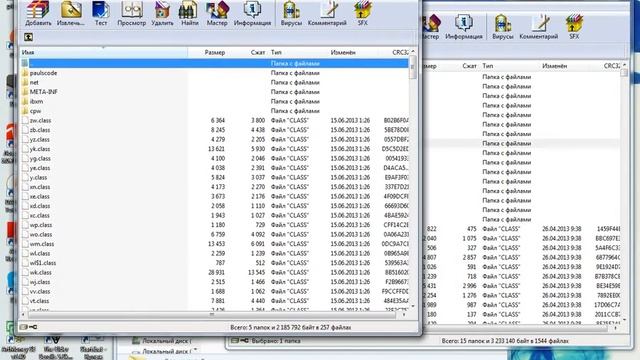Select the net folder icon

tap(24, 82)
